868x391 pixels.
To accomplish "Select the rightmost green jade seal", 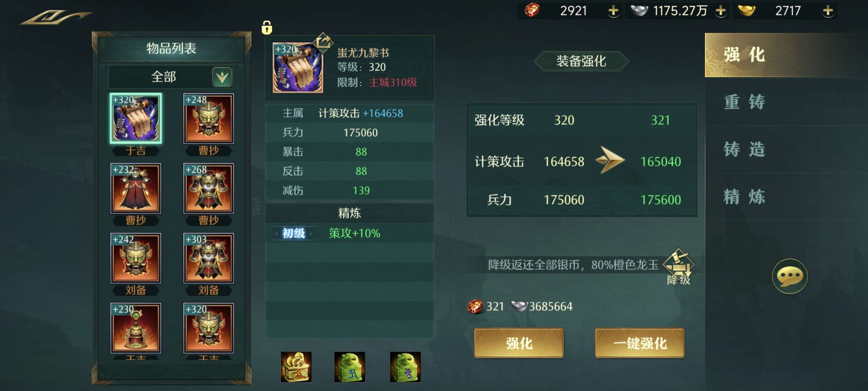I will tap(405, 367).
